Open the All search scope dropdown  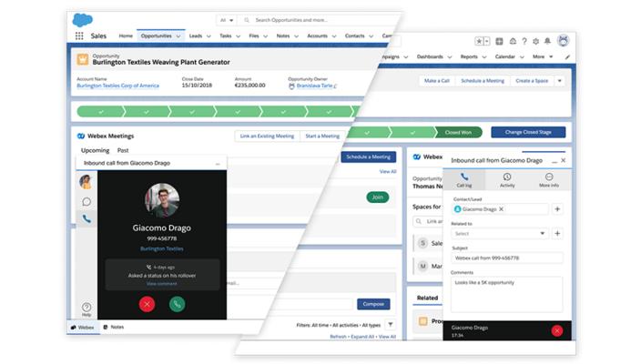(227, 20)
